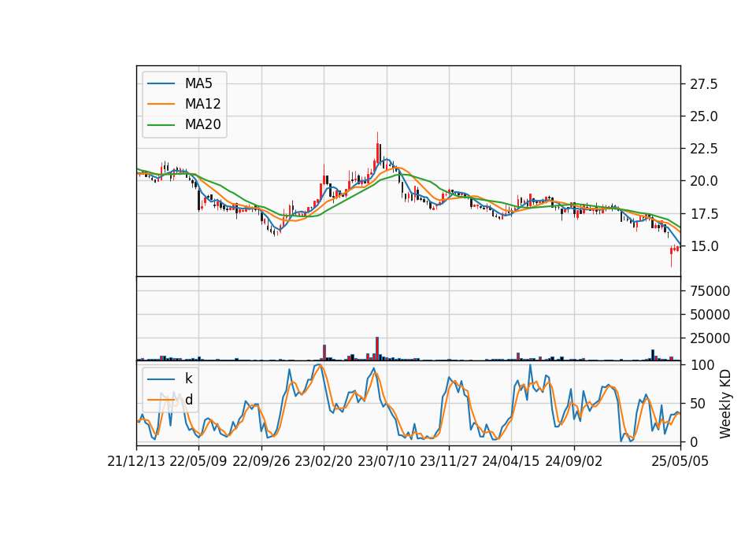756x543 pixels.
Task: Click the orange MA12 legend line
Action: click(x=161, y=104)
